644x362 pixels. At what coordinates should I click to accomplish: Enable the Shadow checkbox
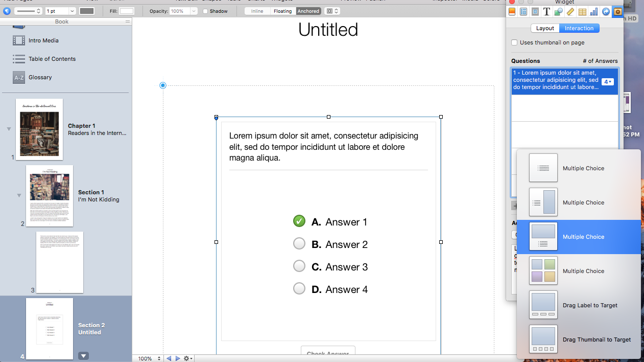click(206, 11)
